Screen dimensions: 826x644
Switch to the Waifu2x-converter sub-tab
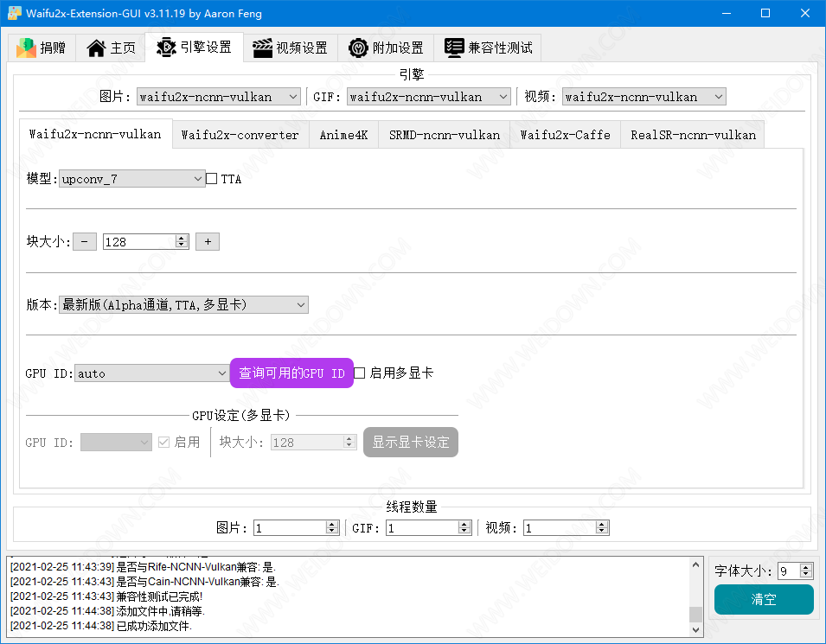point(240,136)
